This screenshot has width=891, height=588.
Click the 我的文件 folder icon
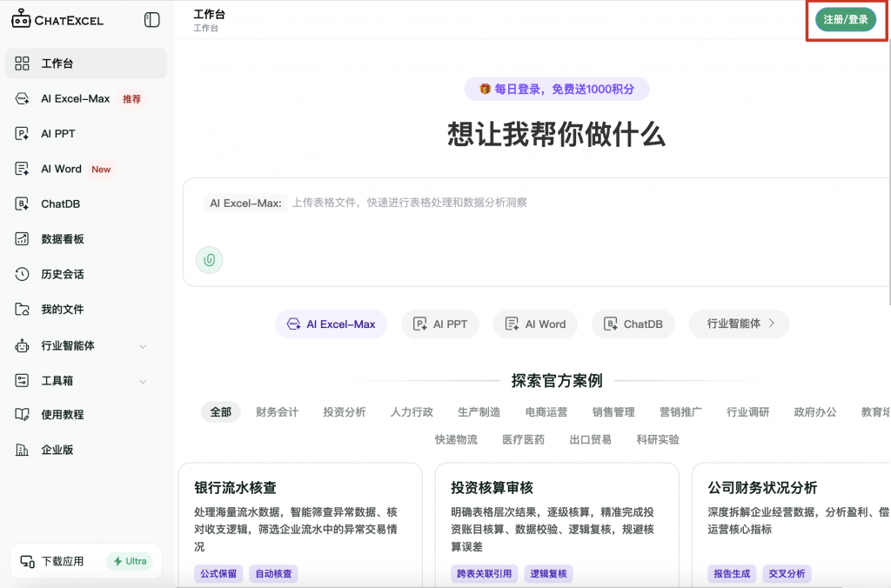22,310
